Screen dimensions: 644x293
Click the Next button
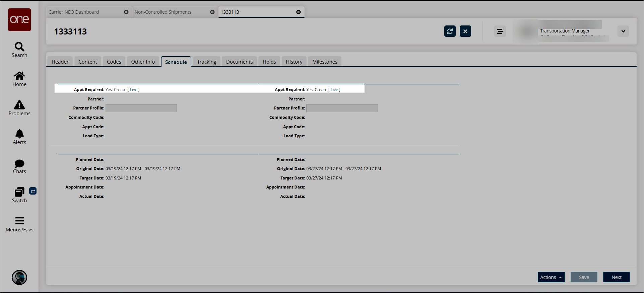point(617,277)
